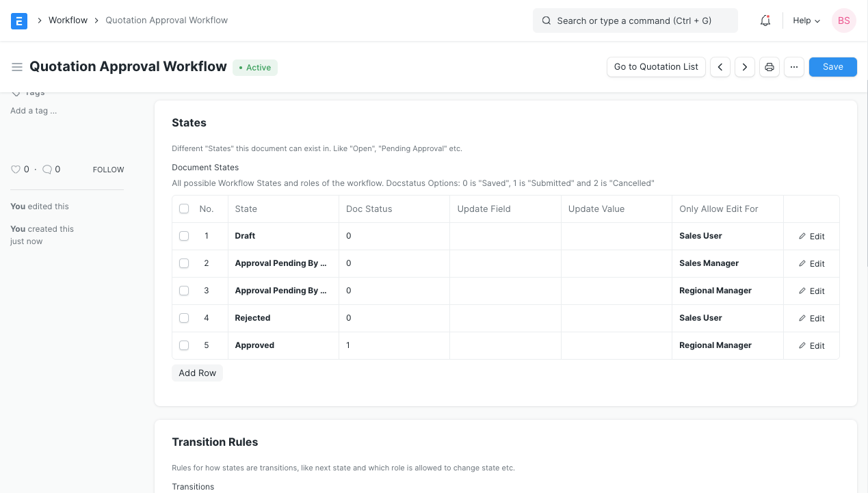
Task: Click Add Row below states table
Action: point(197,373)
